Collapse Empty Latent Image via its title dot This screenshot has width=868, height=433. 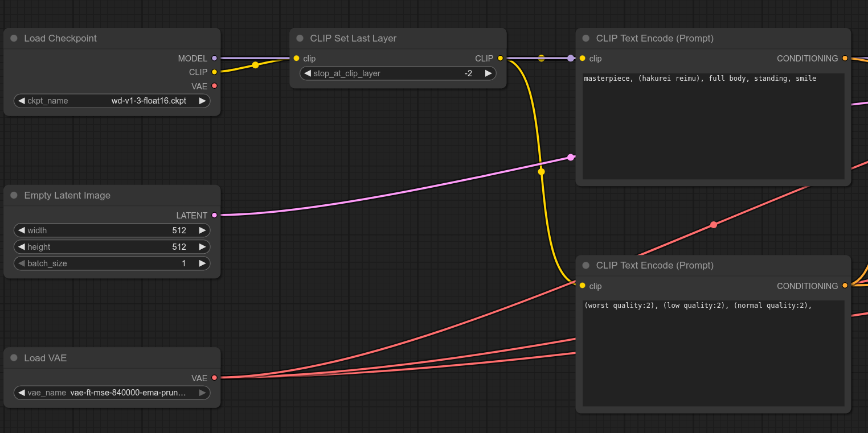[x=14, y=195]
